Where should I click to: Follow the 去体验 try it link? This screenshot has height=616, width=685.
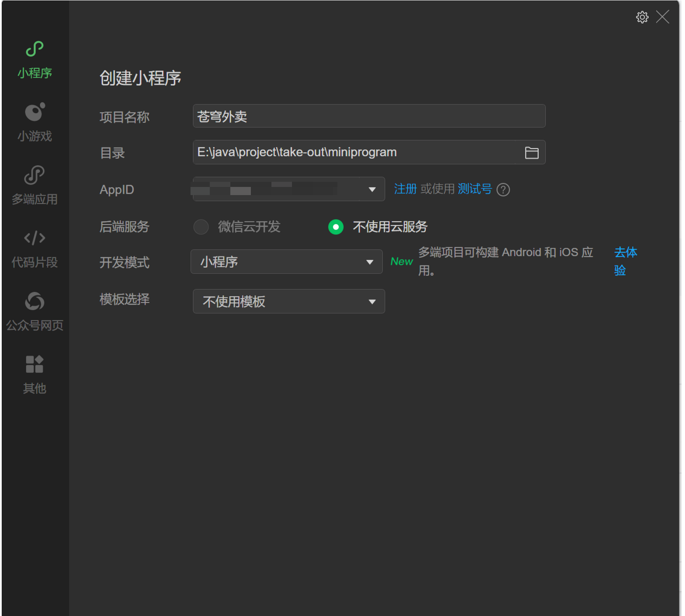click(625, 261)
